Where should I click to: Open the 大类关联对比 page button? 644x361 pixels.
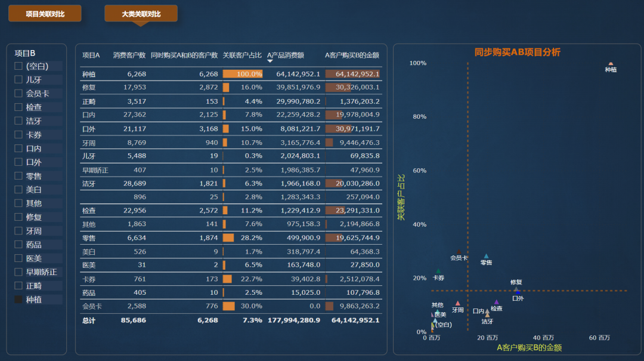pyautogui.click(x=141, y=14)
